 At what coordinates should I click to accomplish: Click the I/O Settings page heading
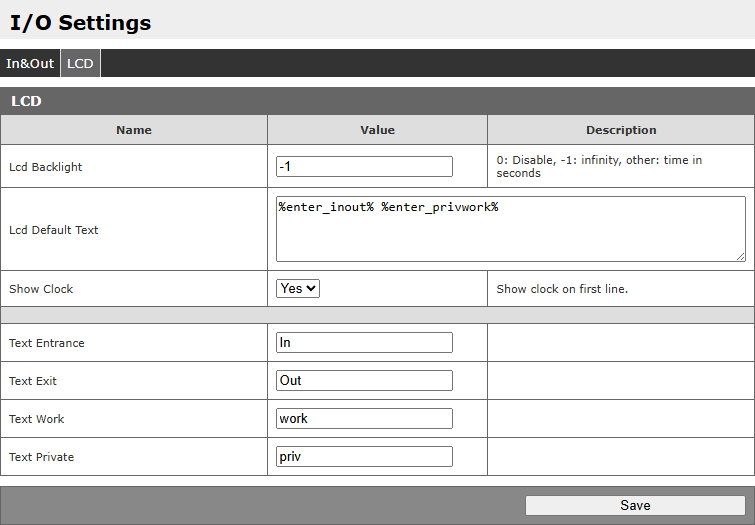pos(81,22)
